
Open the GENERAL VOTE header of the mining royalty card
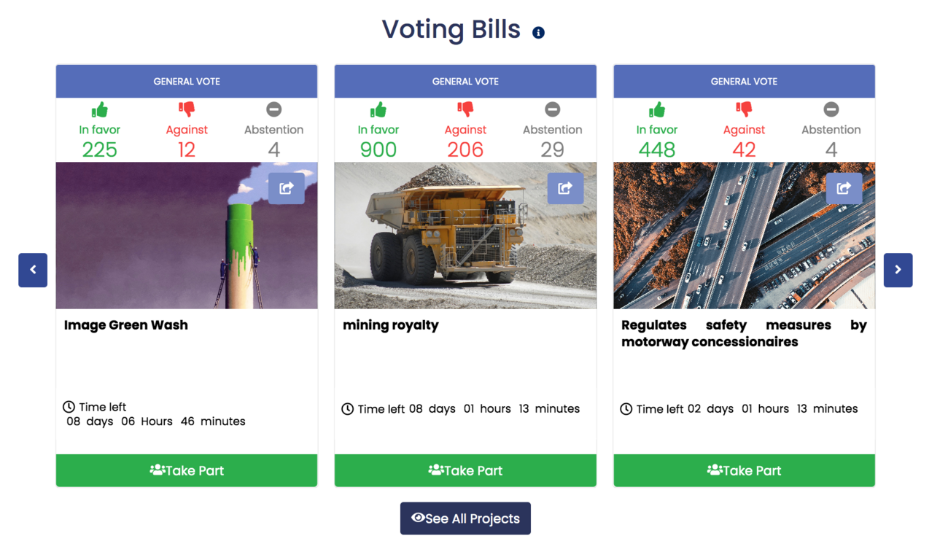click(x=465, y=81)
